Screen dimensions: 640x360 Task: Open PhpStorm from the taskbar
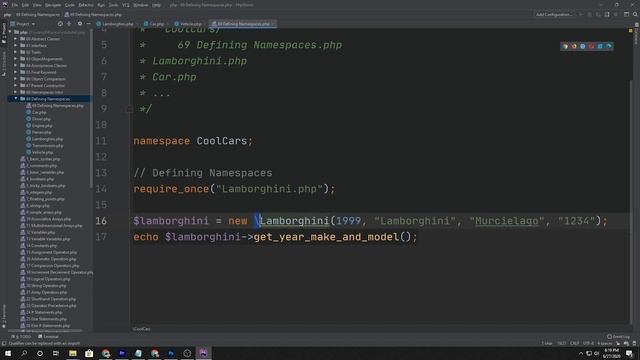[x=203, y=353]
